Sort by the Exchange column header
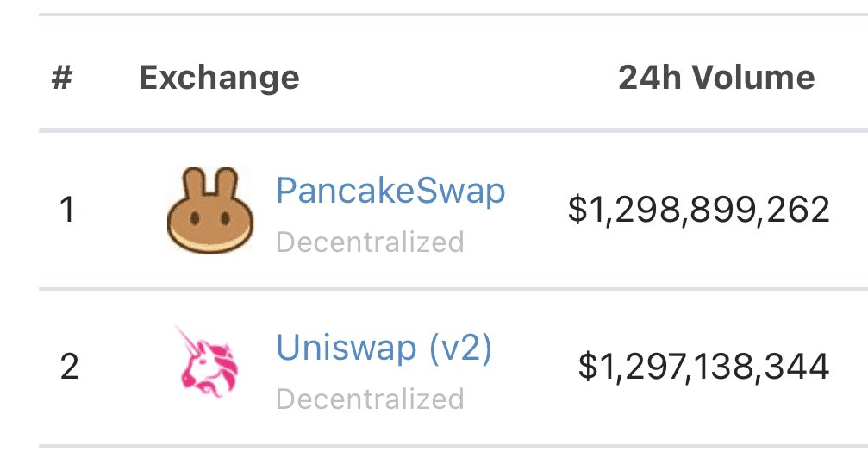Viewport: 868px width, 465px height. coord(219,78)
